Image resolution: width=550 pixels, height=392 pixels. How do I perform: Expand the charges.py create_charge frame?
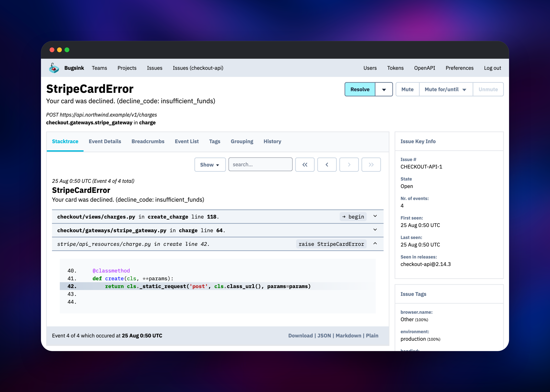(375, 216)
